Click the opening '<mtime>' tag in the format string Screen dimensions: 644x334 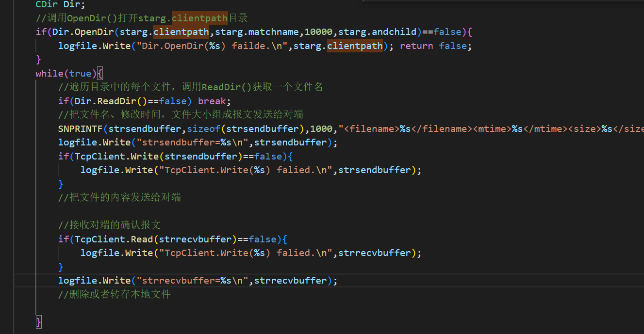pos(492,129)
